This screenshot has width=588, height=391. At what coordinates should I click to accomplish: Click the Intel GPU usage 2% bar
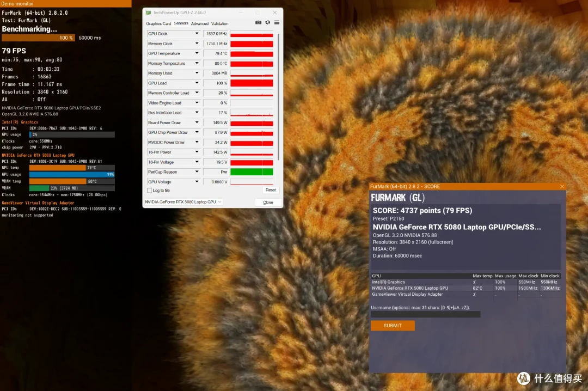72,135
